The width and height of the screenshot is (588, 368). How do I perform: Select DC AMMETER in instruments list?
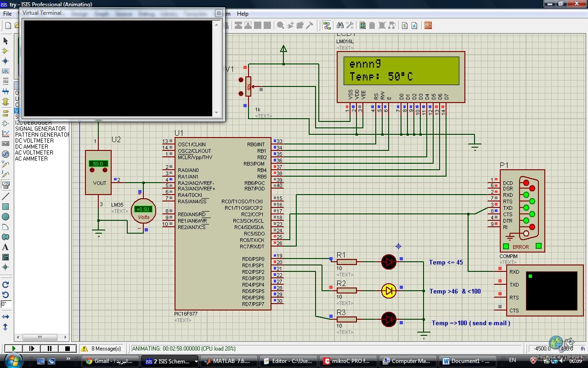click(x=32, y=147)
